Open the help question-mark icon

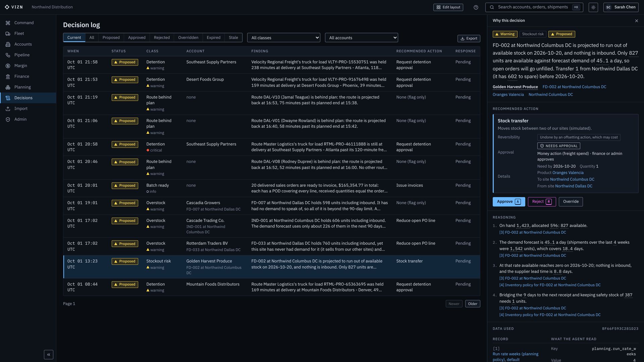[x=476, y=7]
